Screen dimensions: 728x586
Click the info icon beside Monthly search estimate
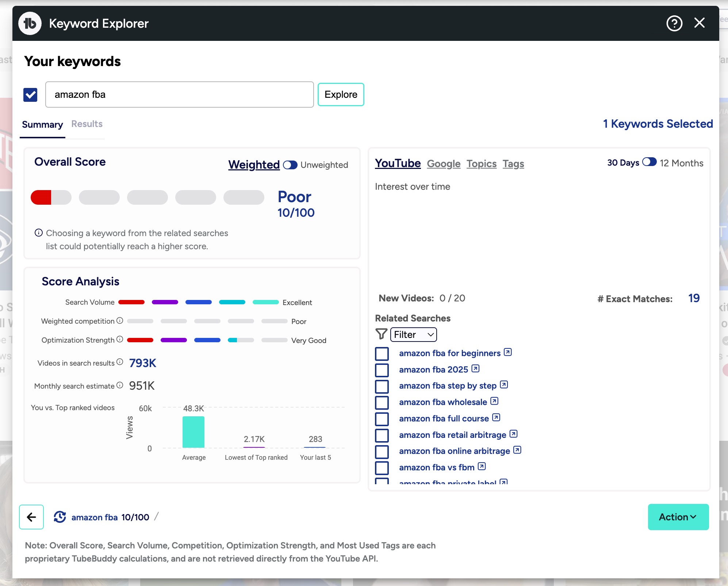120,385
